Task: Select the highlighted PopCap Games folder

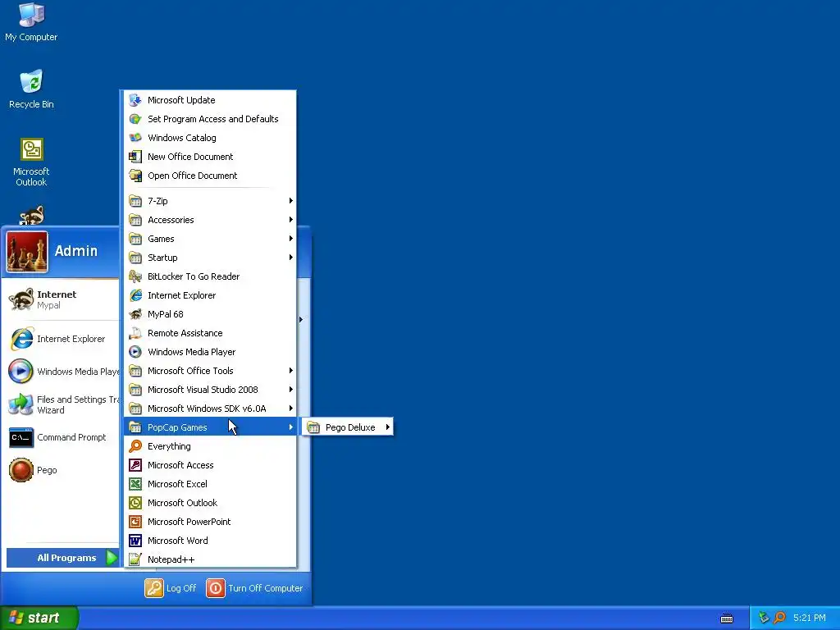Action: tap(209, 427)
